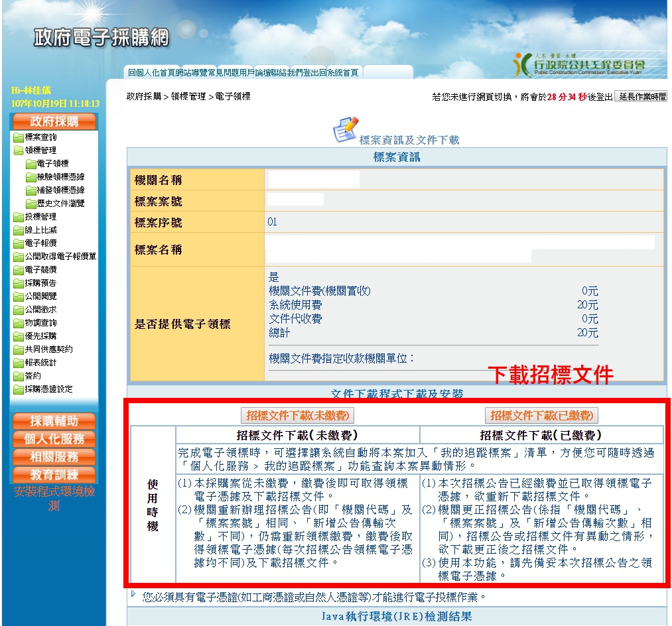Click 共同供應契約 label in sidebar
The image size is (672, 626).
(49, 349)
